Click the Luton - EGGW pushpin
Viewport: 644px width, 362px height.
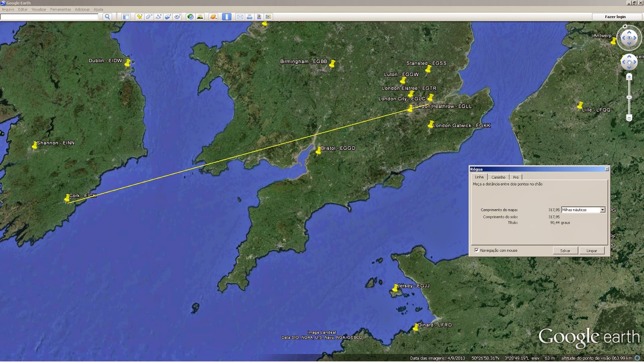pos(402,80)
